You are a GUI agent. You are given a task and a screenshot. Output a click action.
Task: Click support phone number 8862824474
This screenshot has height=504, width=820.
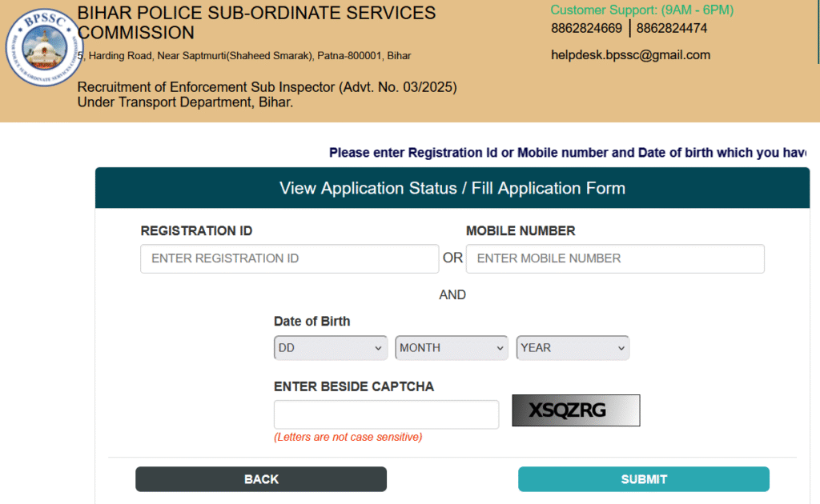[x=672, y=28]
